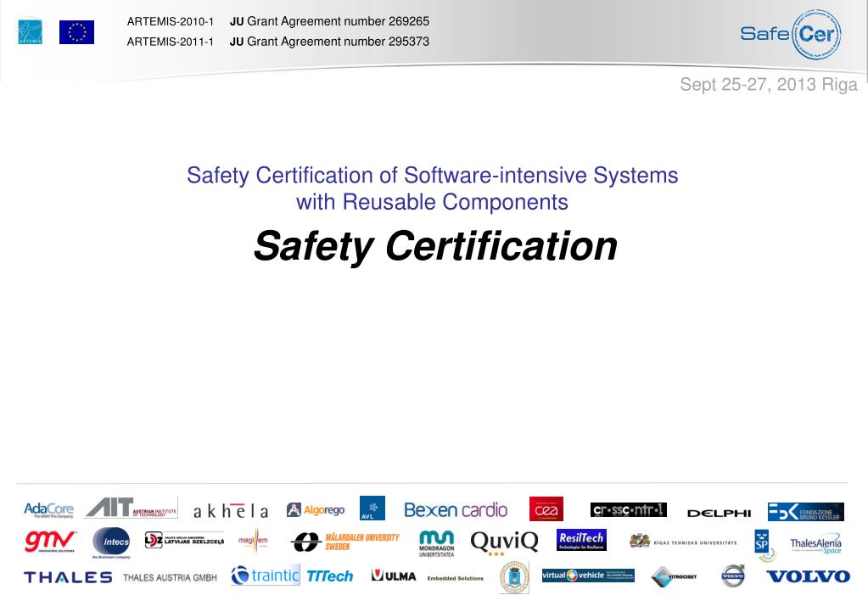Select Grant Agreement number 295373 text
868x601 pixels.
[338, 42]
